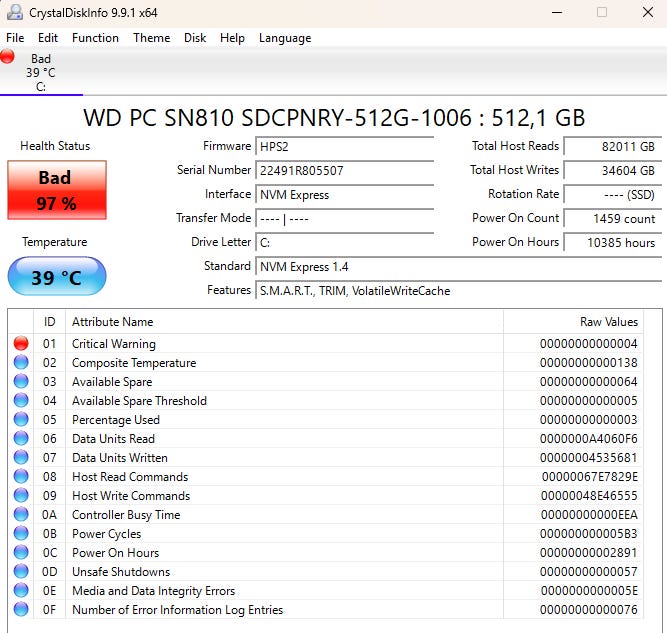Click the status dot for Available Spare Threshold
This screenshot has width=667, height=633.
[21, 400]
